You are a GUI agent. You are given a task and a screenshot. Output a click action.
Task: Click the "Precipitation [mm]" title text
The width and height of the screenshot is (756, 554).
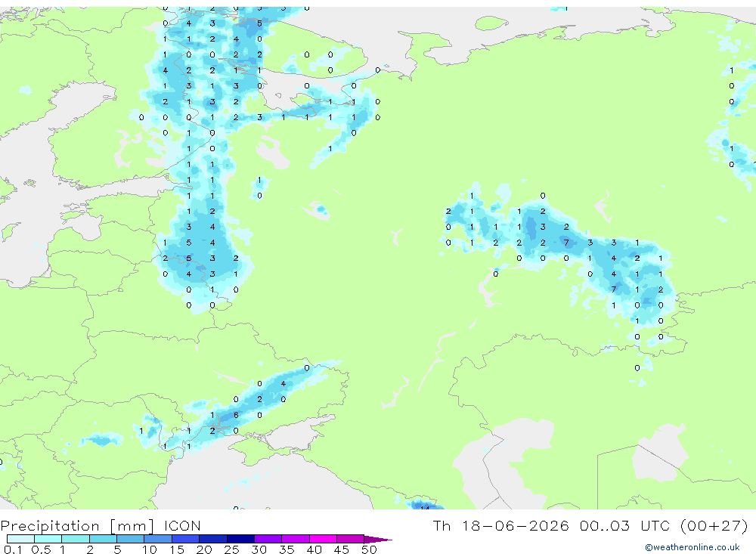[x=77, y=526]
